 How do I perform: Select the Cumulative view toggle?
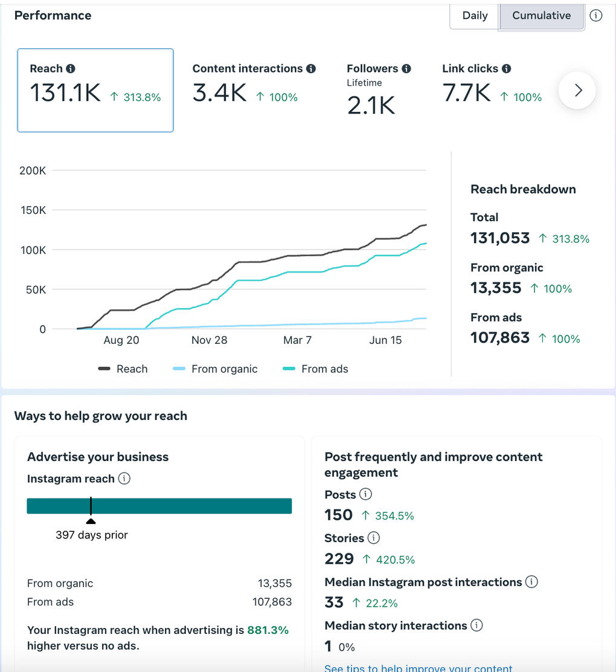pos(541,16)
